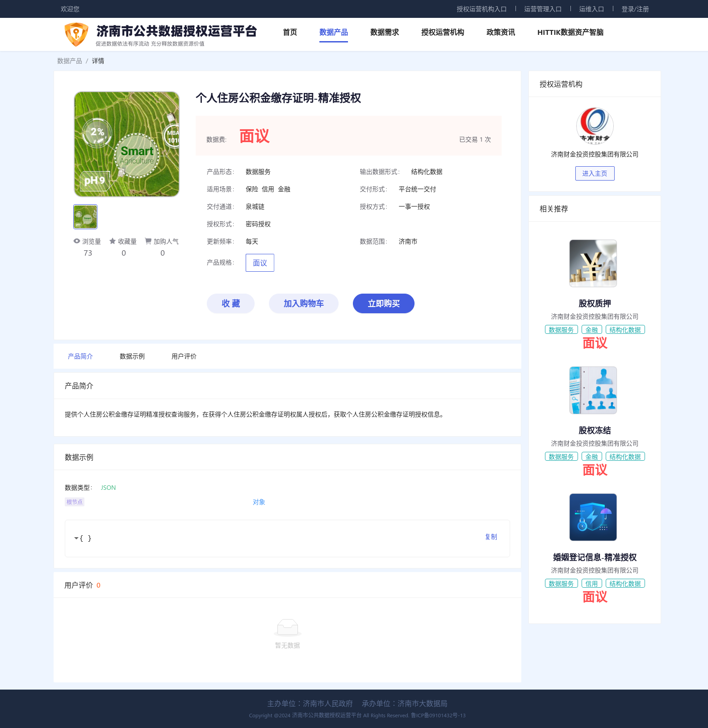The width and height of the screenshot is (708, 728).
Task: Open the 政策资讯 menu item
Action: 501,32
